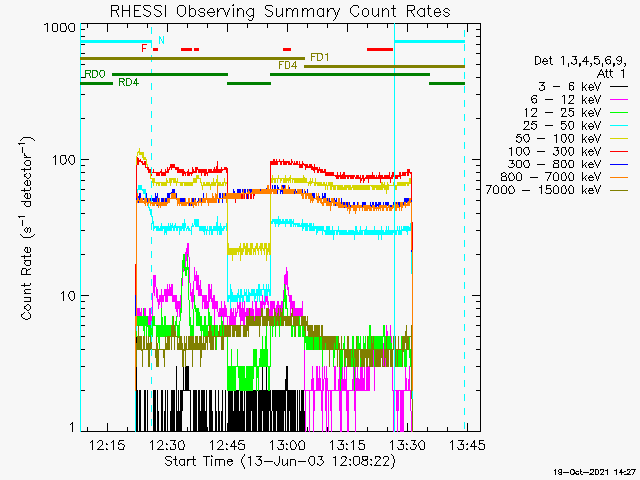Click the olive line swatch for 7000 - 15000 keV
Viewport: 640px width, 480px height.
click(619, 190)
